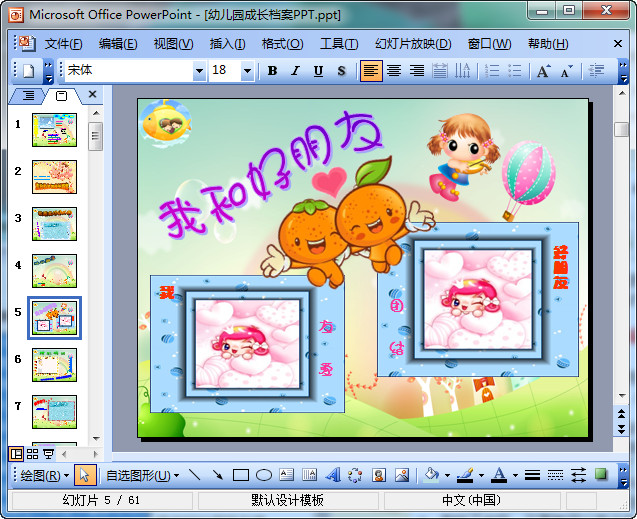Click the increase font size icon

pyautogui.click(x=543, y=71)
